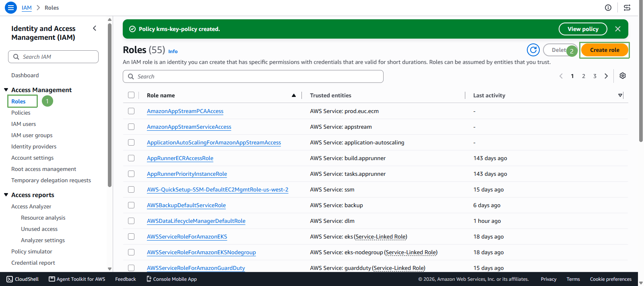Jump to page 3 of roles
Image resolution: width=644 pixels, height=286 pixels.
[595, 76]
